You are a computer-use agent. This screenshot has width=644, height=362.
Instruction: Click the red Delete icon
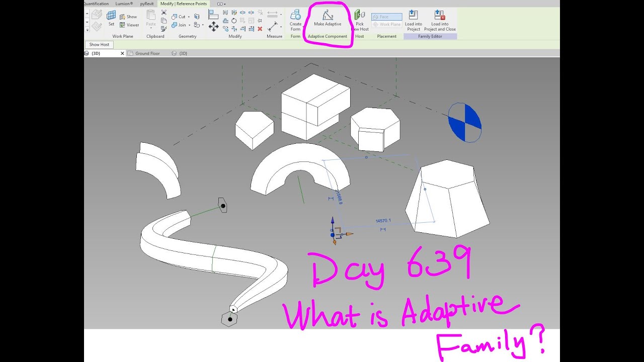pyautogui.click(x=260, y=29)
